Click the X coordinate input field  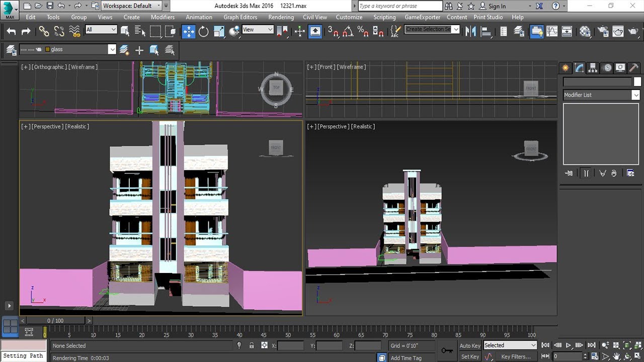(291, 345)
